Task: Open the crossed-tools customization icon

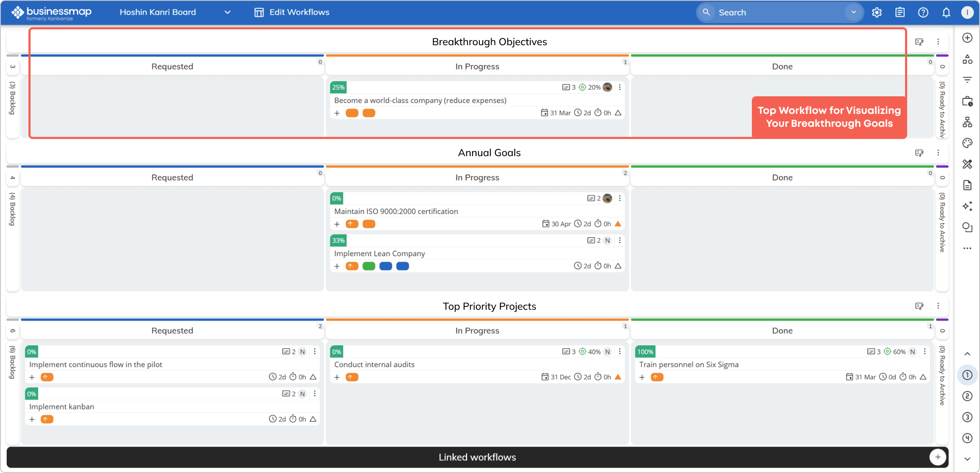Action: (x=967, y=164)
